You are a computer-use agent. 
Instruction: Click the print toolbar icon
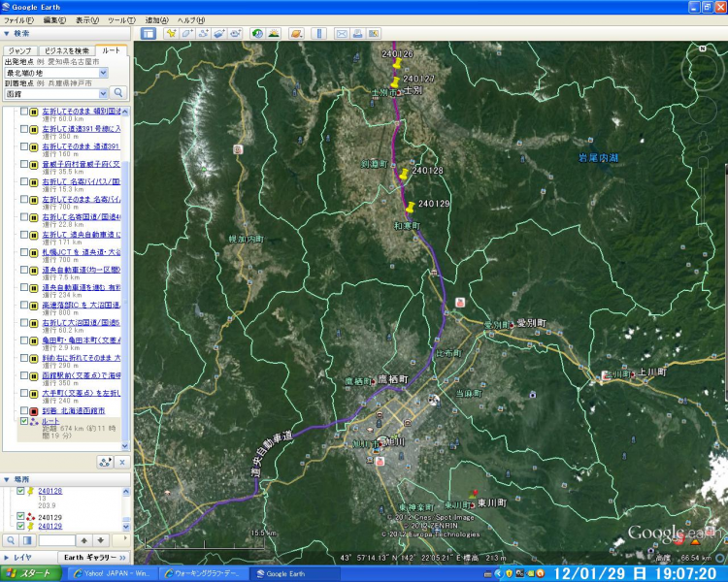[357, 33]
